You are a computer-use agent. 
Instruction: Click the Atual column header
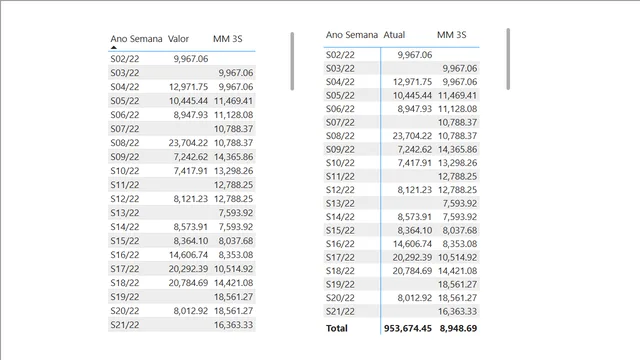tap(394, 35)
